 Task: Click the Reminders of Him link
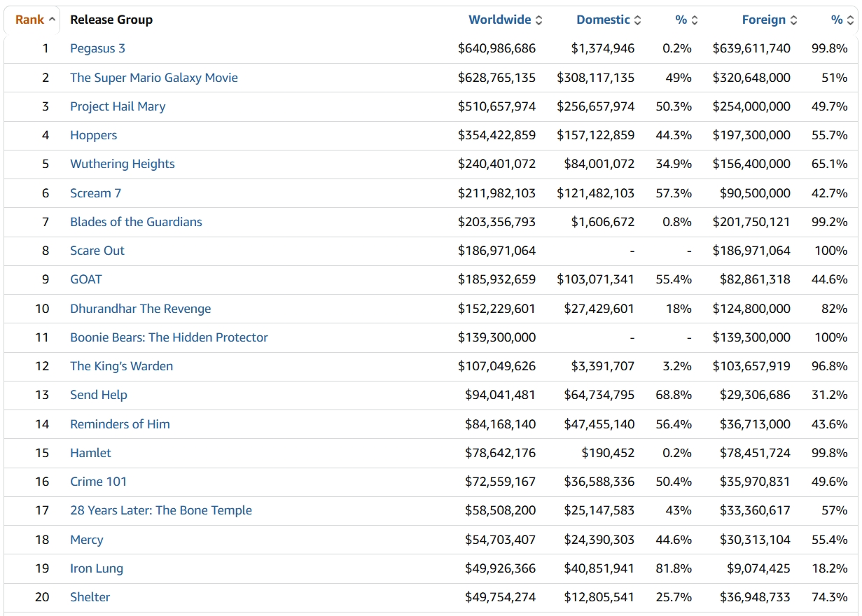[120, 424]
